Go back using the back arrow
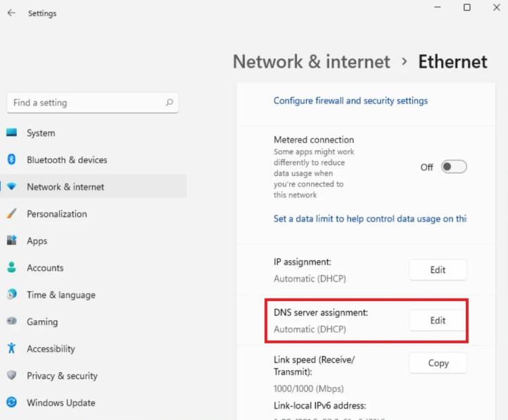This screenshot has height=420, width=508. [11, 13]
